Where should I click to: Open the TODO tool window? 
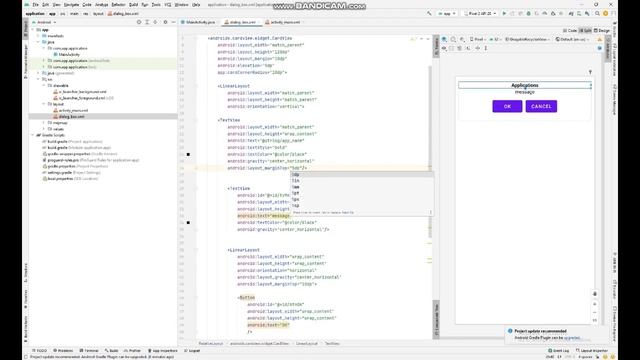[x=40, y=351]
